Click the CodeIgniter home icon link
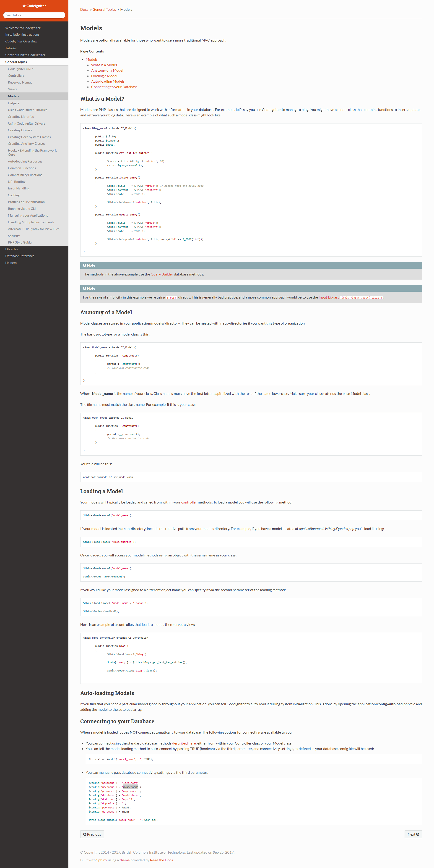 [x=34, y=6]
